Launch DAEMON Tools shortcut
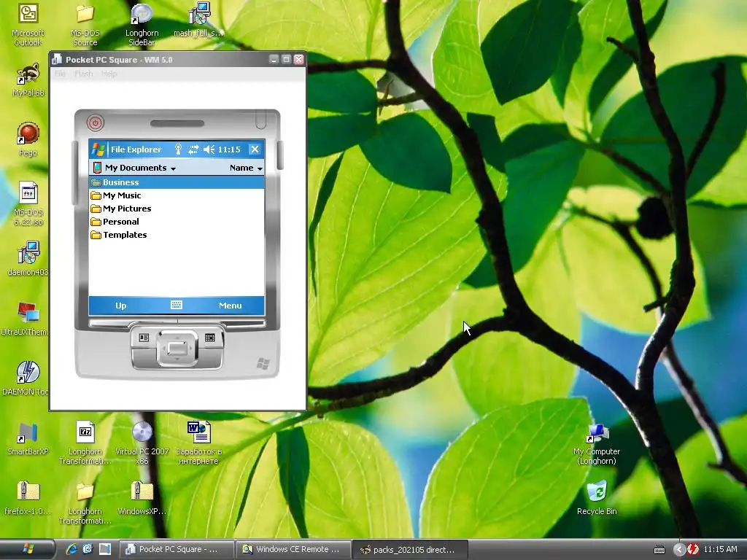The image size is (747, 560). tap(26, 378)
